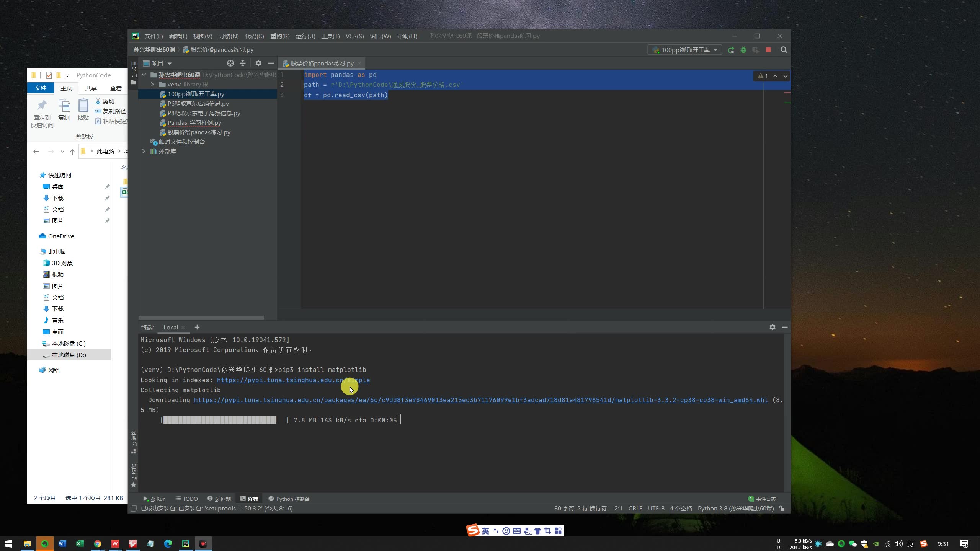The image size is (980, 551).
Task: Open terminal panel settings gear
Action: pos(772,327)
